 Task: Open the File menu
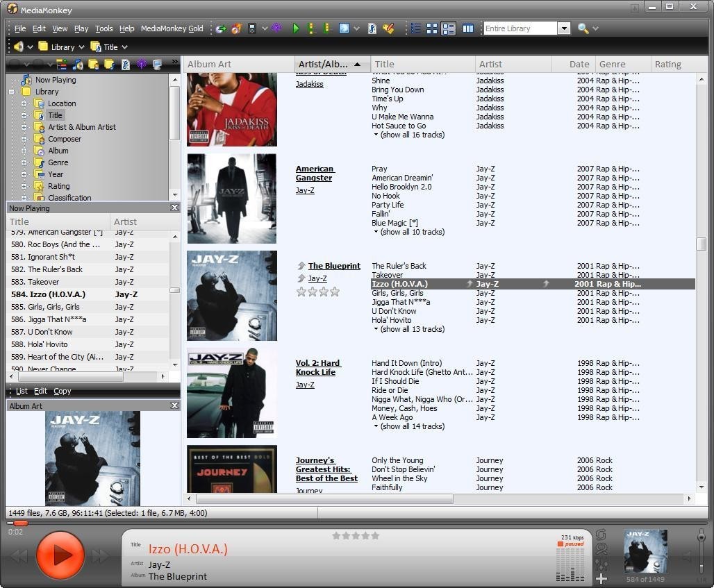pyautogui.click(x=20, y=28)
